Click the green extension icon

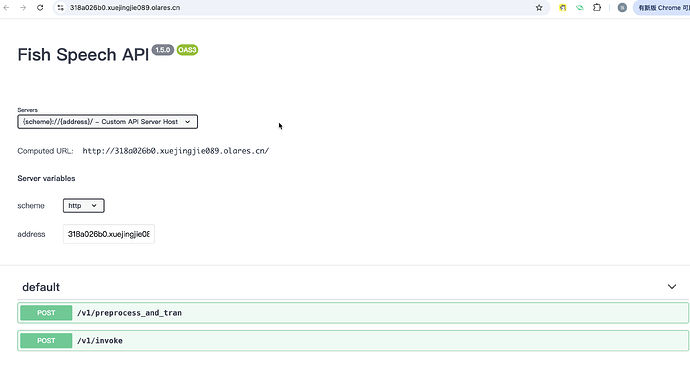tap(580, 7)
